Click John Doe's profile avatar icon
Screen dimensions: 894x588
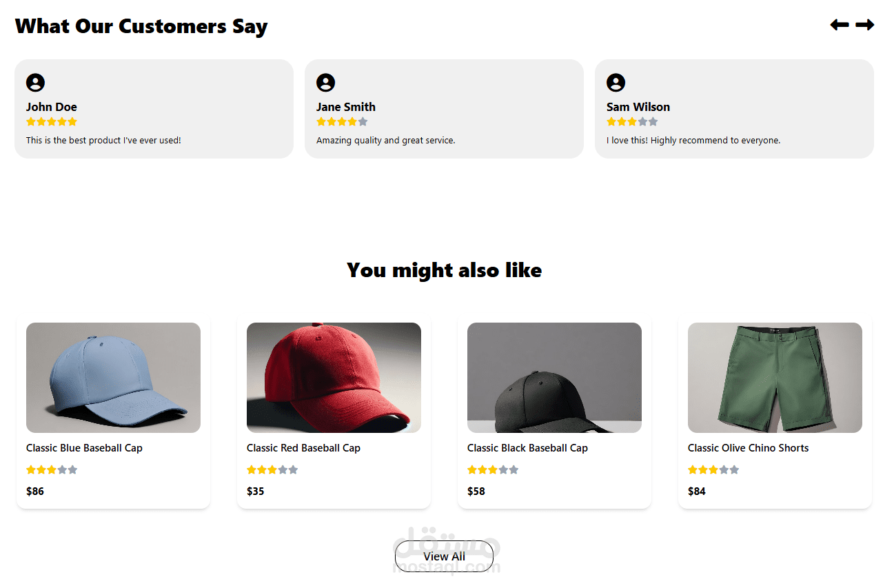(x=35, y=83)
